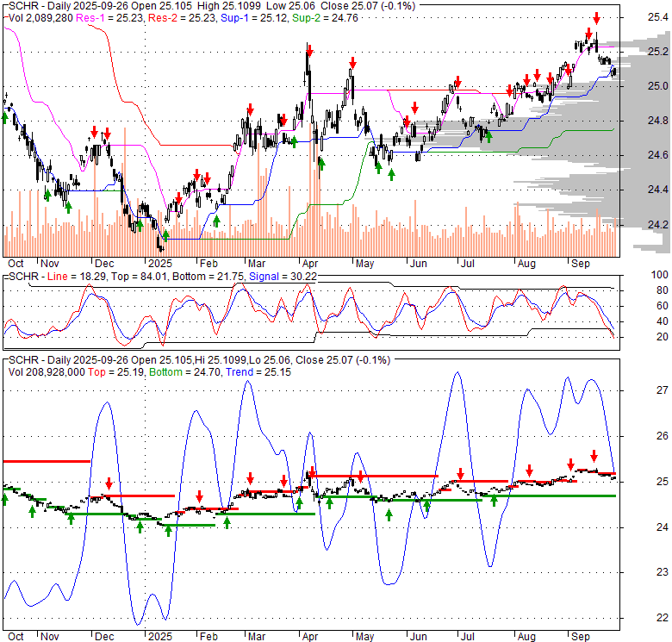672x642 pixels.
Task: Click the 'Res-1 = 25.23' legend value
Action: click(109, 18)
